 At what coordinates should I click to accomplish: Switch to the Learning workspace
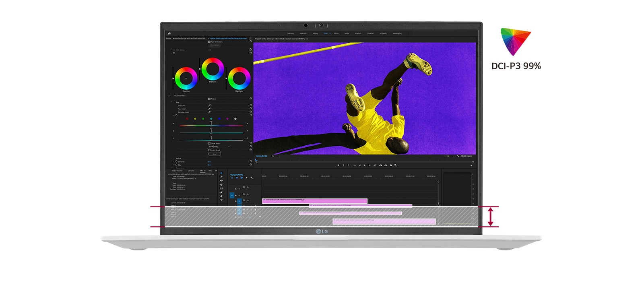coord(291,33)
